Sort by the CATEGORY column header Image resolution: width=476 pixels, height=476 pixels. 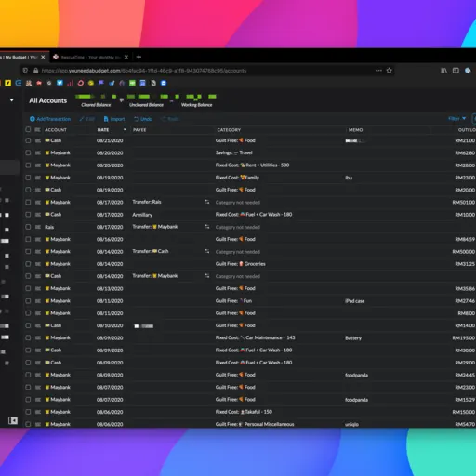pos(229,130)
